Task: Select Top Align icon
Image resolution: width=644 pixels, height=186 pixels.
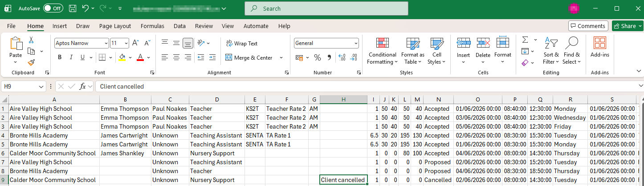Action: pyautogui.click(x=165, y=43)
